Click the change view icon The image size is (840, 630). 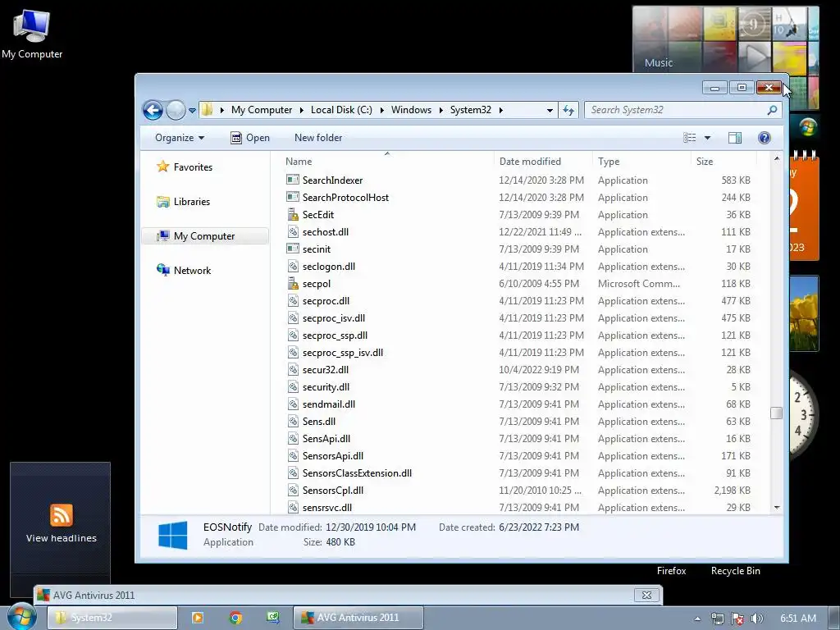tap(689, 138)
